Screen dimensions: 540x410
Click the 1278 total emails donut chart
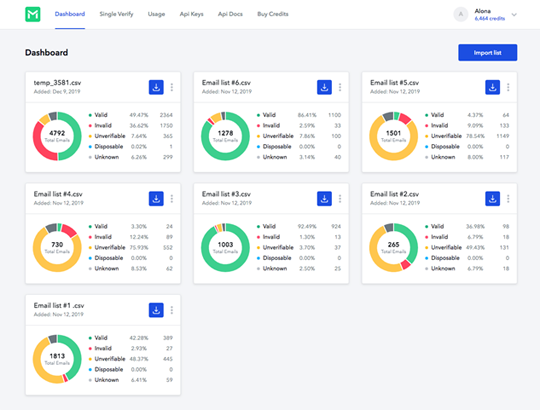click(x=225, y=136)
